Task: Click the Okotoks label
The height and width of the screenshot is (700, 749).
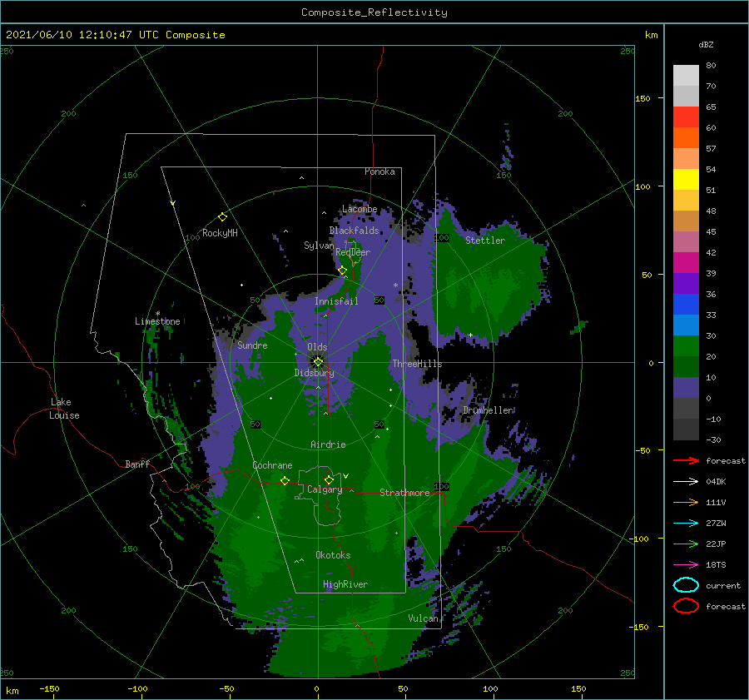Action: [333, 555]
